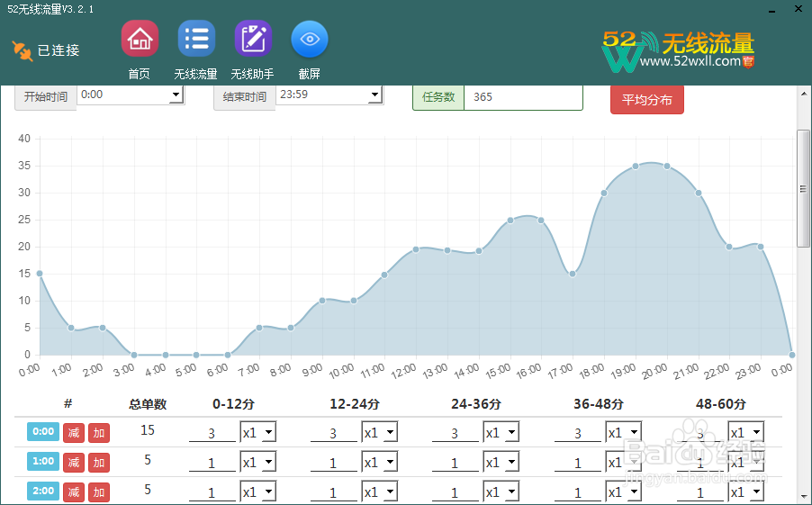Click 12-24分 value field in 0:00 row
The image size is (812, 505).
[333, 433]
